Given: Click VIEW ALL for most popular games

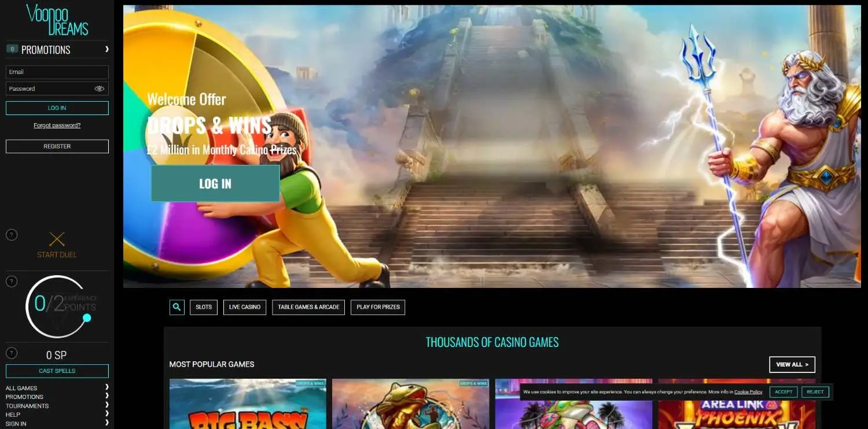Looking at the screenshot, I should (792, 364).
